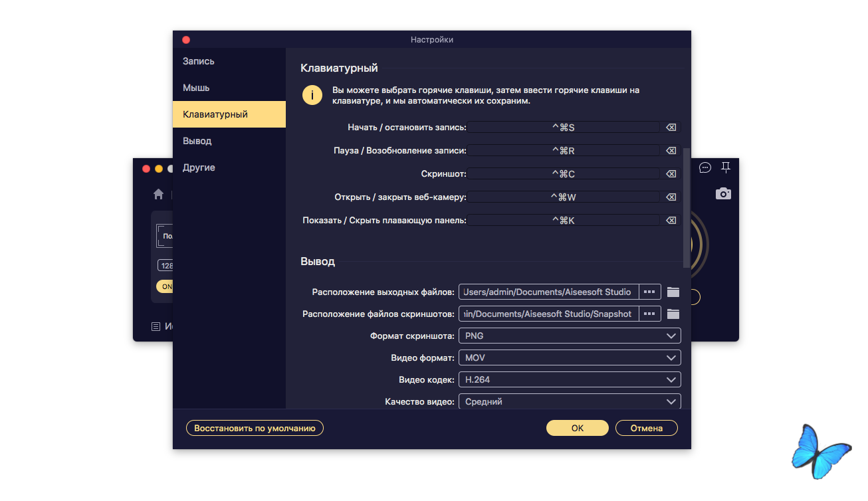The width and height of the screenshot is (868, 501).
Task: Cancel settings with Отмена
Action: click(x=647, y=429)
